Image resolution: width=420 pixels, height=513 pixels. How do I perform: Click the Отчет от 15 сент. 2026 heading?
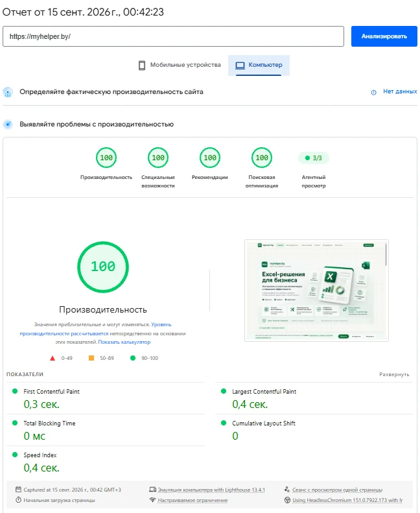point(83,12)
